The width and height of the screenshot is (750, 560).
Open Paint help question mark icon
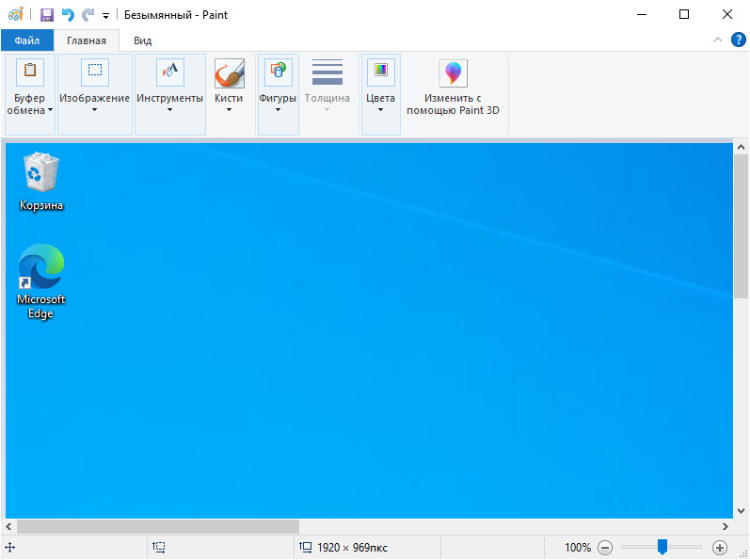pyautogui.click(x=738, y=40)
